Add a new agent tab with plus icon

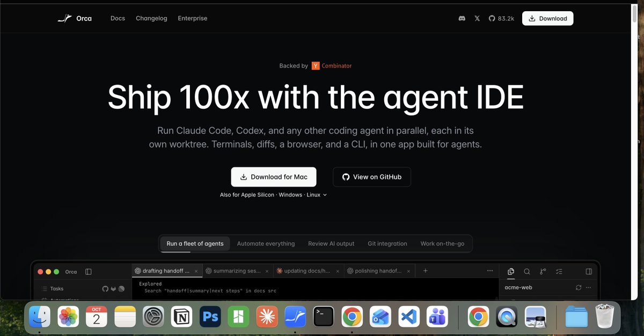pos(426,271)
